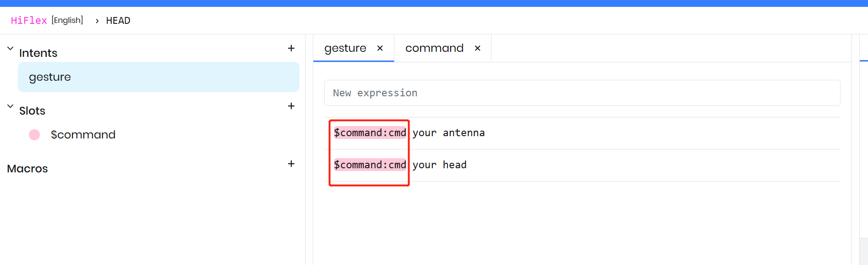Click the HiFlex logo link
Screen dimensions: 868x265
(29, 21)
